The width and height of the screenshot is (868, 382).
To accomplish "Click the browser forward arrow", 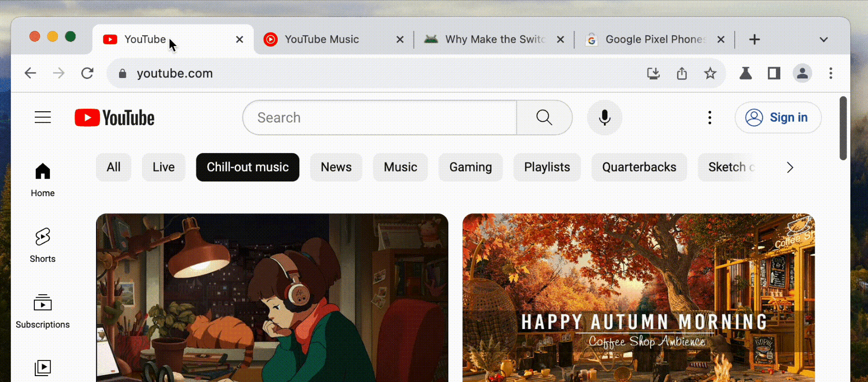I will (59, 73).
